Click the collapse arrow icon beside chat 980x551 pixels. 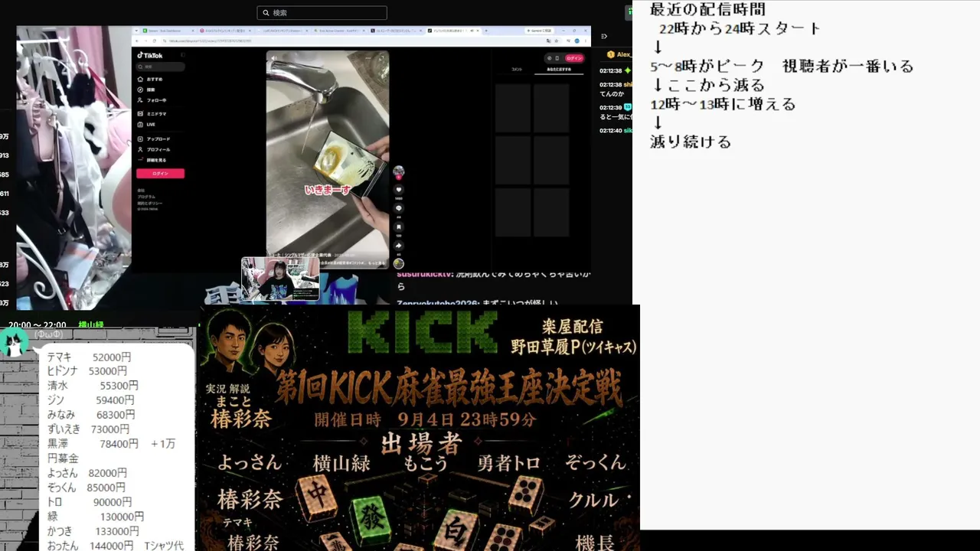click(604, 36)
